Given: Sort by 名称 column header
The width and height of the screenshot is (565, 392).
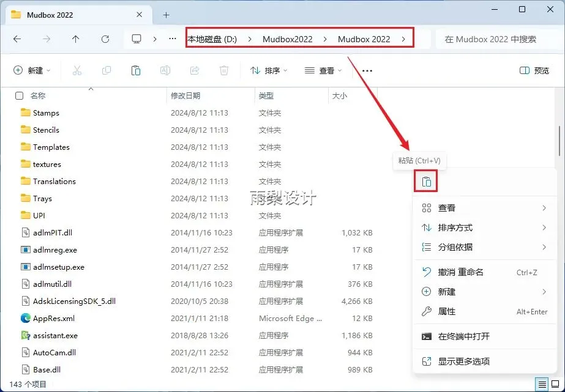Looking at the screenshot, I should [37, 96].
